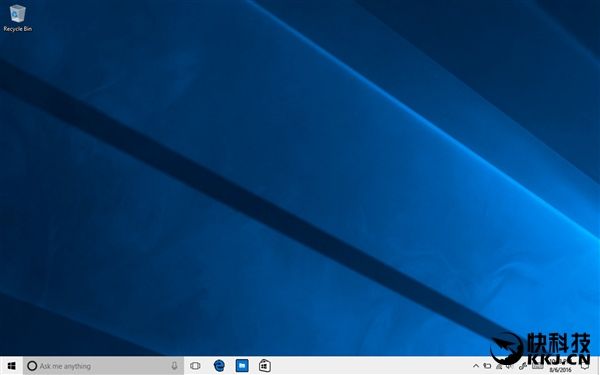Viewport: 600px width, 375px height.
Task: Expand the hidden system tray icons chevron
Action: coord(476,366)
